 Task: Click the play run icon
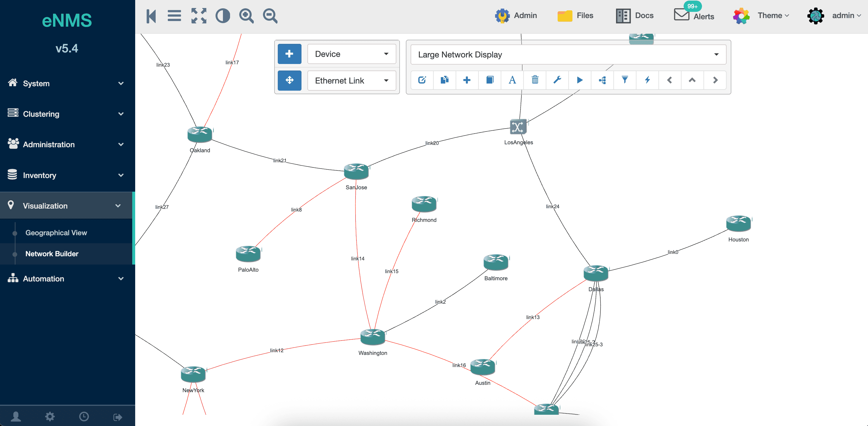pyautogui.click(x=580, y=80)
